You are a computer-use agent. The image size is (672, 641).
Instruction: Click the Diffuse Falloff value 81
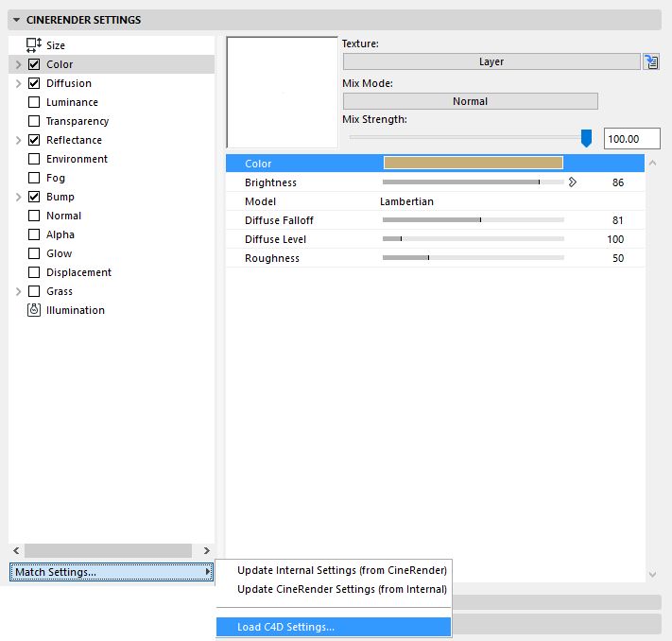click(617, 220)
